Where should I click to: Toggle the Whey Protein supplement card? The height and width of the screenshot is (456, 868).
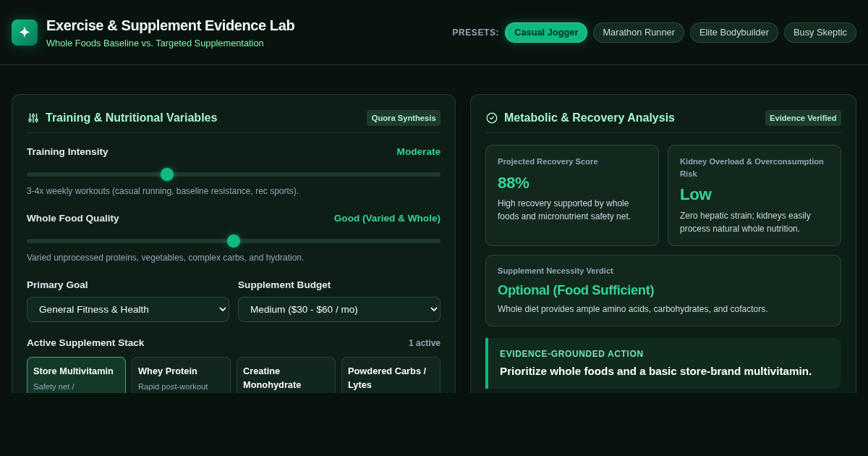click(x=181, y=375)
